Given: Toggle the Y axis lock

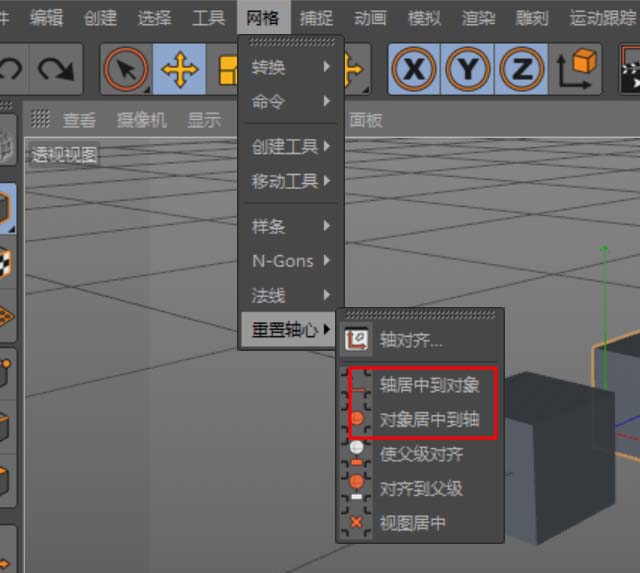Looking at the screenshot, I should tap(467, 69).
